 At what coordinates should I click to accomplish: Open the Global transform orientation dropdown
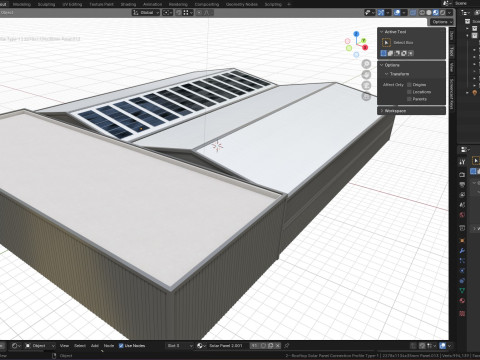(x=146, y=13)
